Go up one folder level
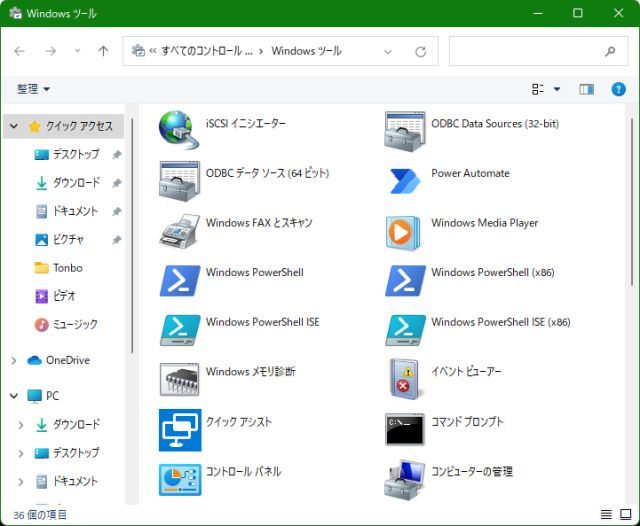640x526 pixels. click(x=103, y=51)
